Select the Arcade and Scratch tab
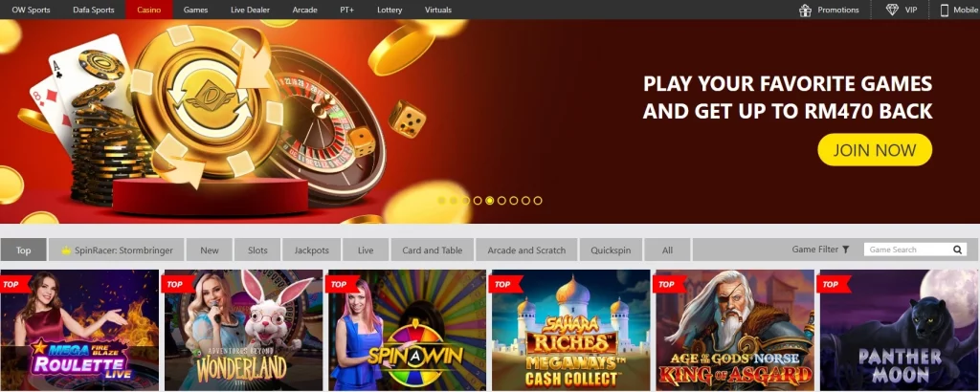The image size is (980, 392). click(526, 250)
